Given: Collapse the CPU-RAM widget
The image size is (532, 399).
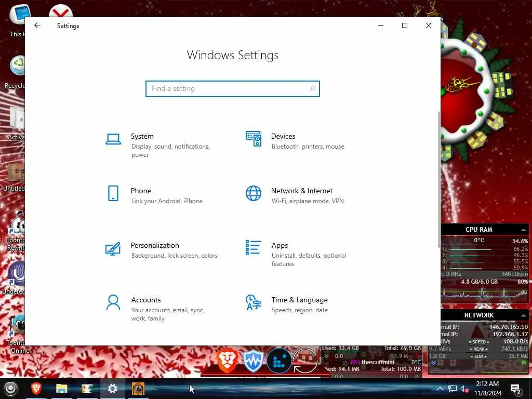Looking at the screenshot, I should coord(524,230).
